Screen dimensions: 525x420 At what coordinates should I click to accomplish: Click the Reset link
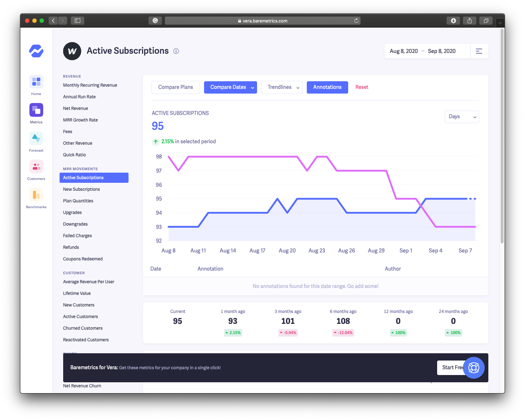pos(362,87)
